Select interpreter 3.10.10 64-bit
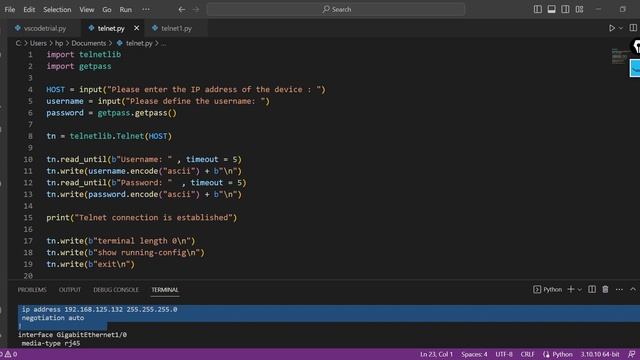Image resolution: width=640 pixels, height=360 pixels. [x=600, y=354]
